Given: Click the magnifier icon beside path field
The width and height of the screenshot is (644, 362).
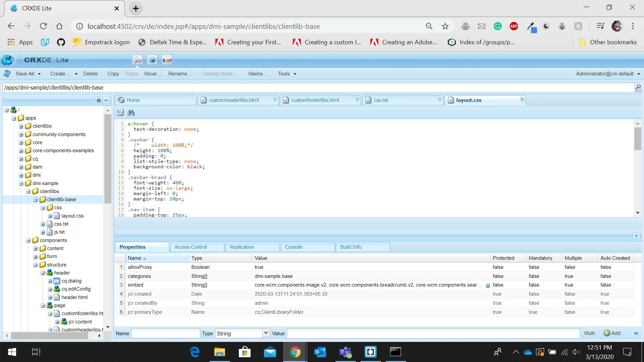Looking at the screenshot, I should [638, 87].
